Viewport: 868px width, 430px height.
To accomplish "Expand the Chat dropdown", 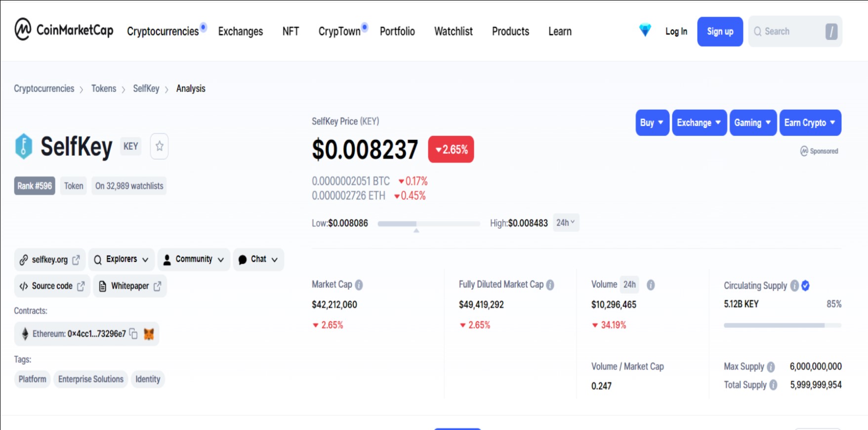I will (x=258, y=259).
